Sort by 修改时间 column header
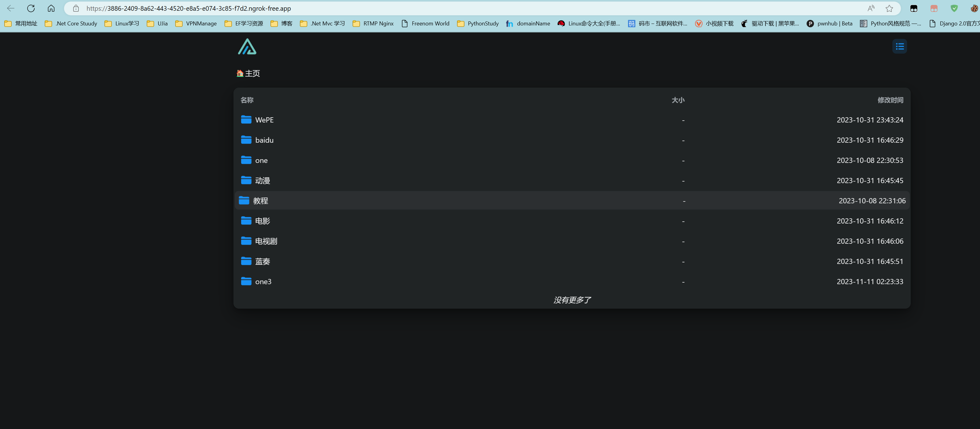 pos(890,100)
